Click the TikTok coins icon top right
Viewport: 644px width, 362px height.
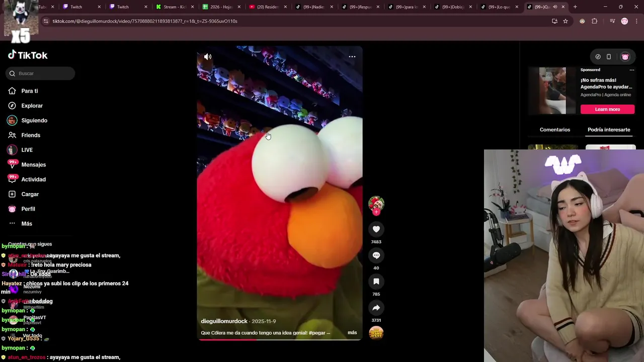598,57
